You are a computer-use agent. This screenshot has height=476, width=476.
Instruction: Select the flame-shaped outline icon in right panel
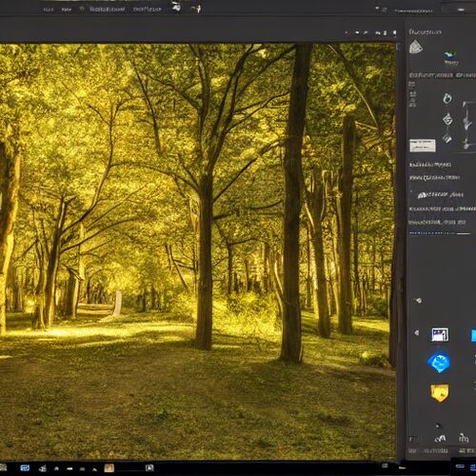[x=447, y=99]
